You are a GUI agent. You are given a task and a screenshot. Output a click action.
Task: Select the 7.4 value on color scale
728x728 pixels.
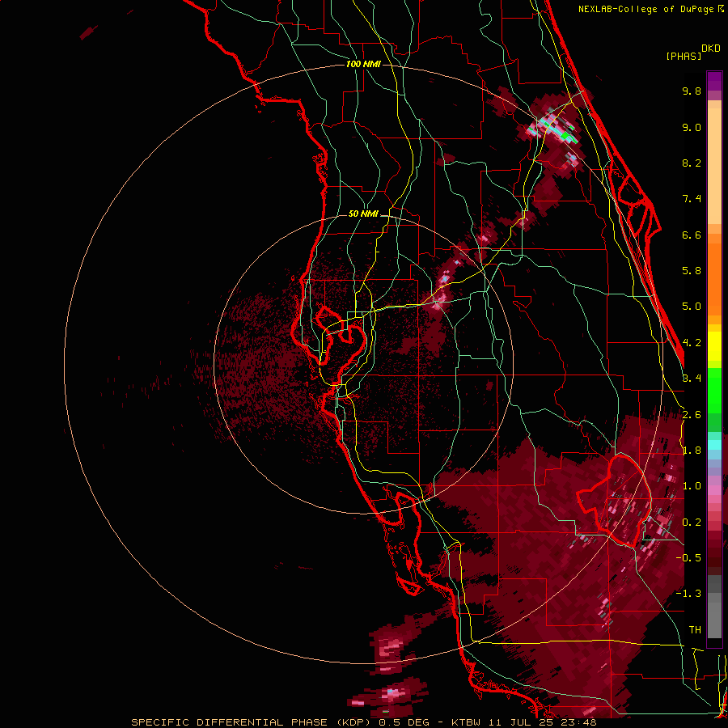pyautogui.click(x=692, y=199)
